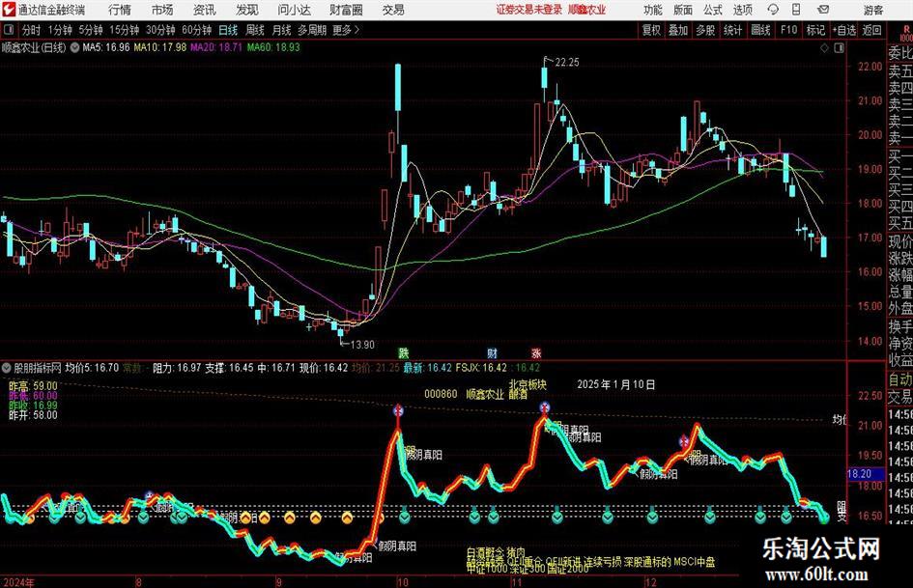Click the 返回 back button

[871, 30]
